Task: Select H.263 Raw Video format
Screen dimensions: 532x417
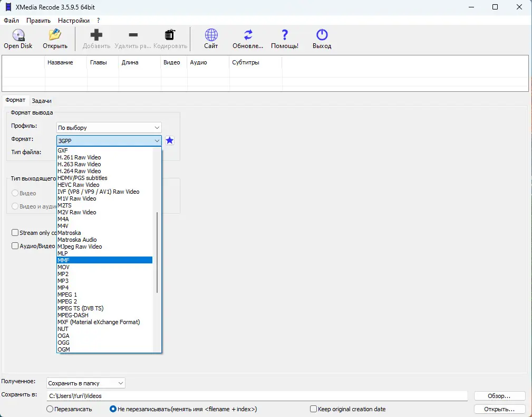Action: (105, 164)
